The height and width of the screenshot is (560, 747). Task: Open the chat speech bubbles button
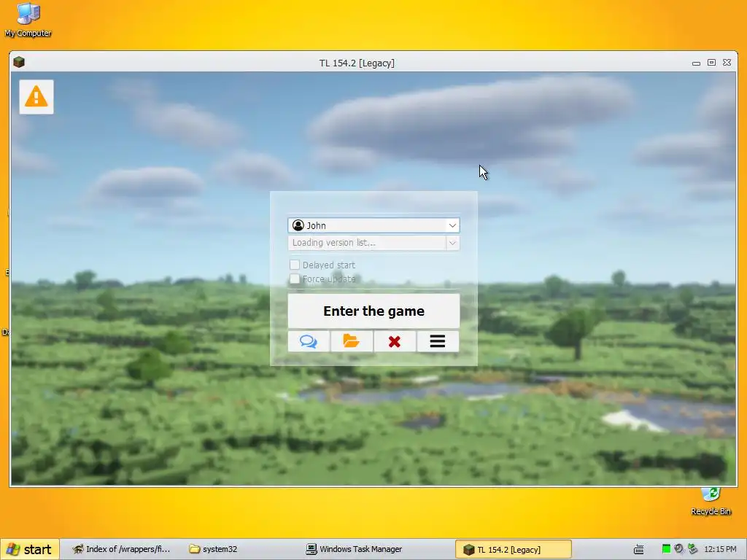309,341
